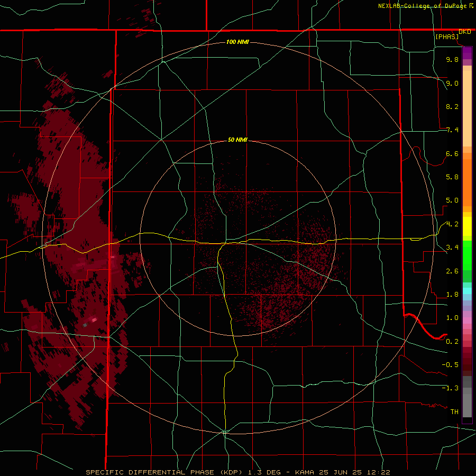476x476 pixels.
Task: Click the DKD label above the legend
Action: coord(464,32)
